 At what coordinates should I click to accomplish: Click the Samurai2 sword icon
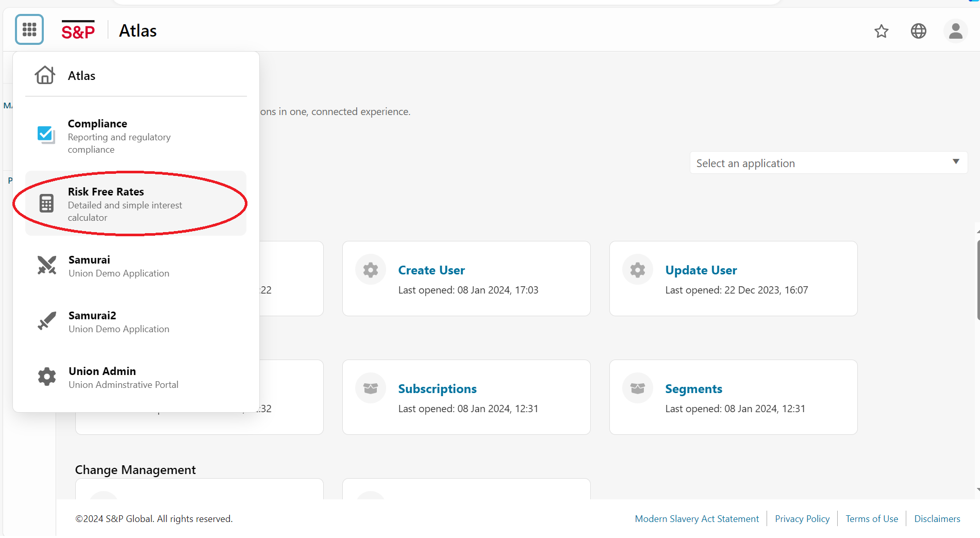coord(47,321)
